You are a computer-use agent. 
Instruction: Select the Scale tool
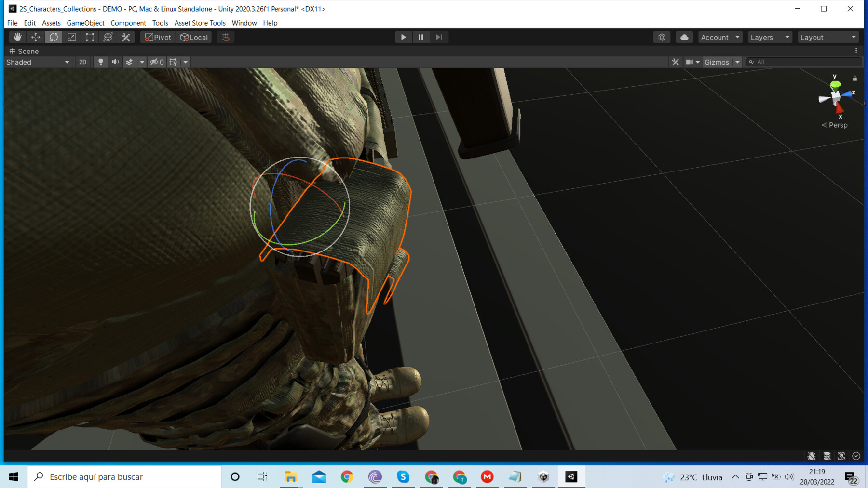[72, 37]
